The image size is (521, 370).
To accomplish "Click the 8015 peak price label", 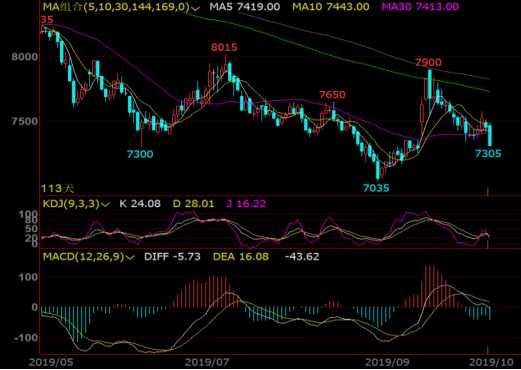I will coord(224,47).
